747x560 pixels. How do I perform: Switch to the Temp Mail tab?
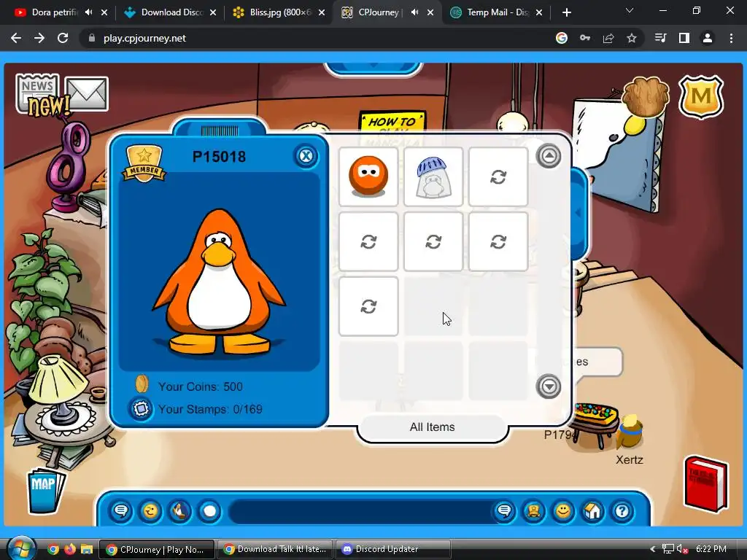tap(498, 12)
